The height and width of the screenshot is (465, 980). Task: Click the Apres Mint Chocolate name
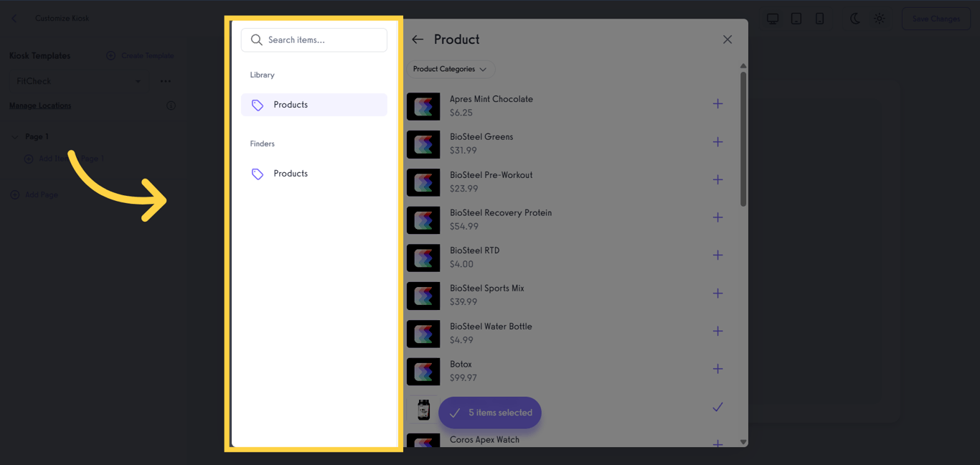(491, 99)
